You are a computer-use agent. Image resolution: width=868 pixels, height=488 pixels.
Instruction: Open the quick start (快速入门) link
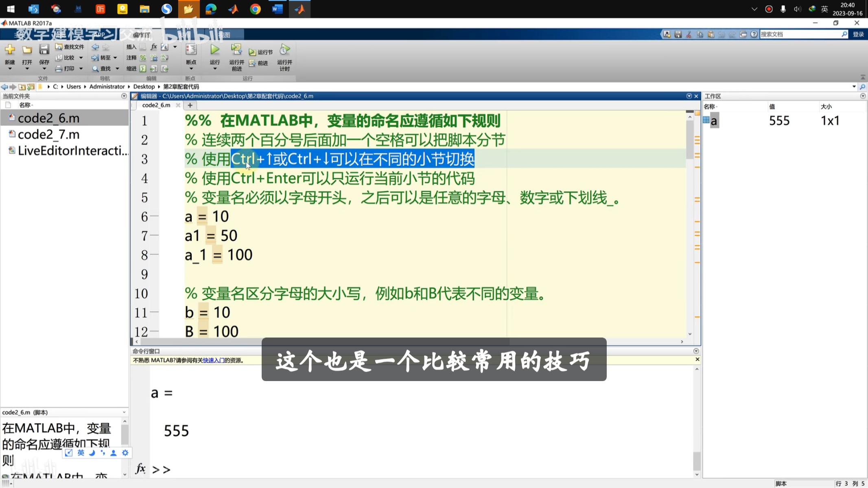[x=213, y=360]
